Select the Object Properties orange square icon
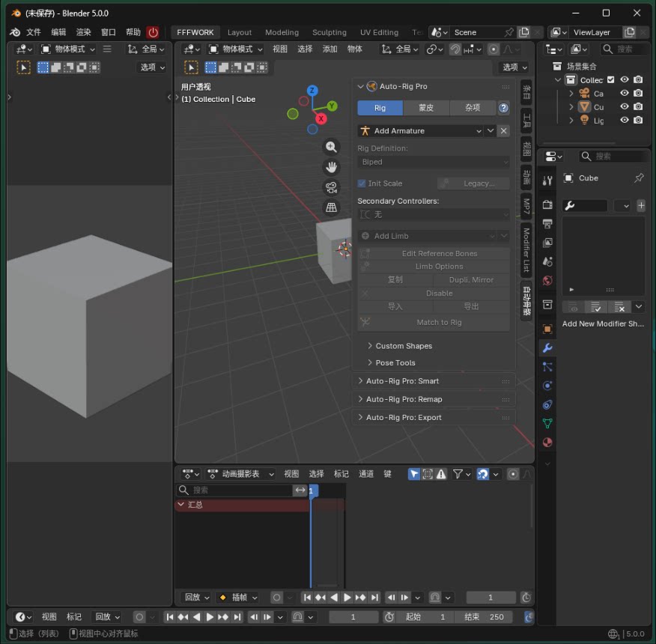The width and height of the screenshot is (656, 644). 547,328
